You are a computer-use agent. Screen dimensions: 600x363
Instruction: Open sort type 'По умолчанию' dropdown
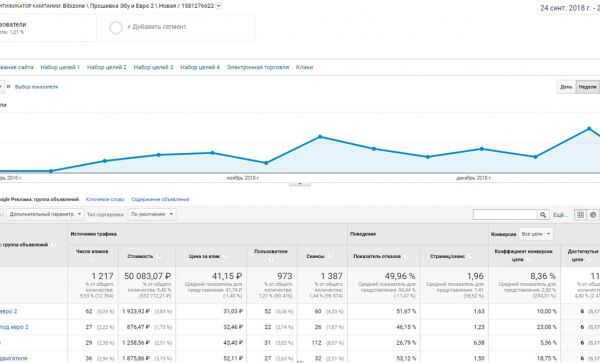coord(152,214)
